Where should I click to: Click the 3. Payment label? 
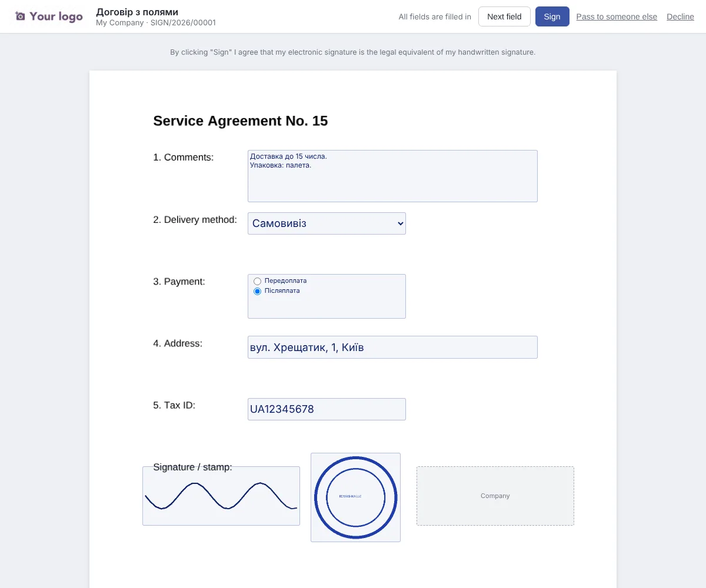(179, 282)
